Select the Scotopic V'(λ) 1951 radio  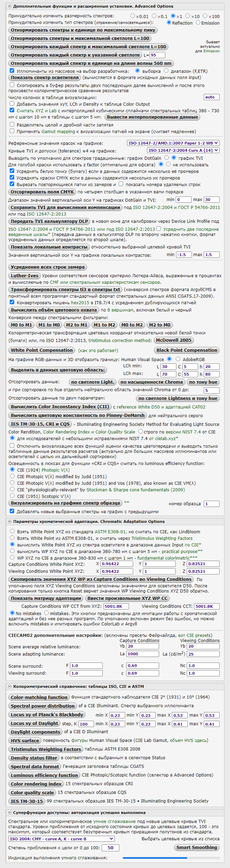(12, 496)
